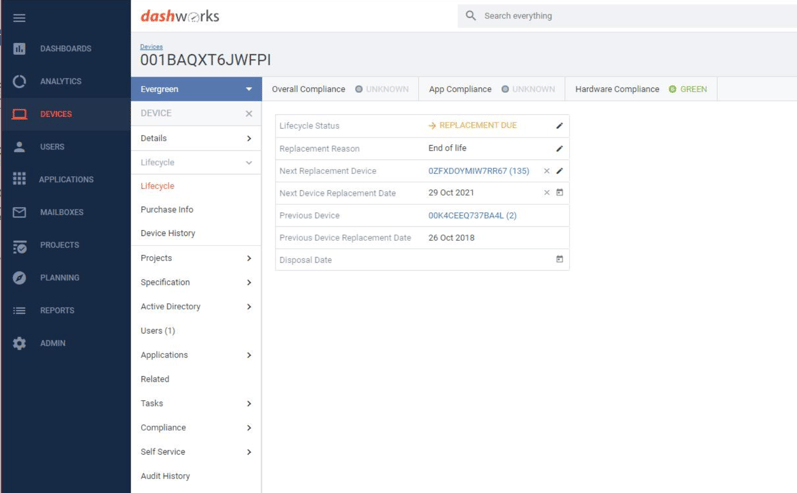Open next device 0ZFXDOYMIW7RR67 link
The width and height of the screenshot is (797, 493).
478,171
